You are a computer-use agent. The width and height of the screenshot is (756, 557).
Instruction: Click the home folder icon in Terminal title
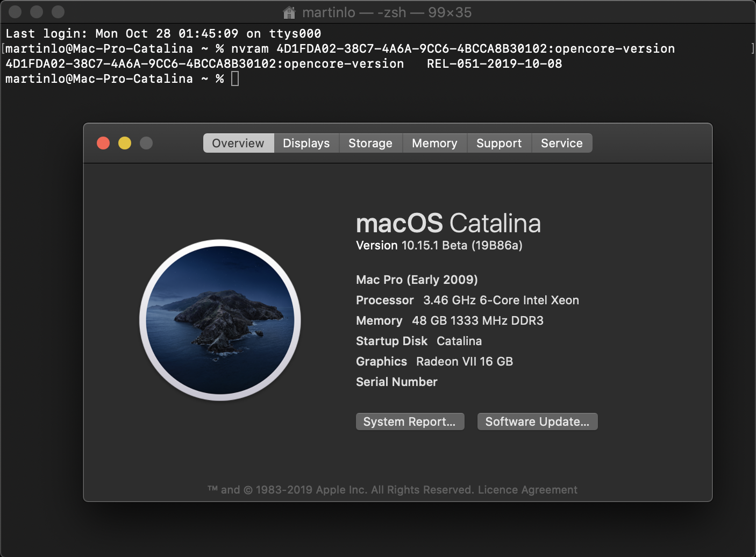tap(289, 12)
